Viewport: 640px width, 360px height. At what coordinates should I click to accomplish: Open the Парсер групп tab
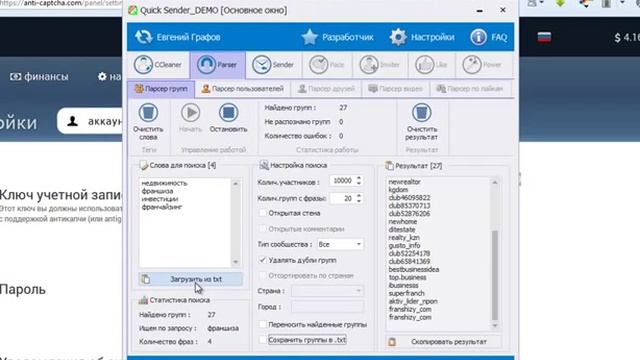161,89
